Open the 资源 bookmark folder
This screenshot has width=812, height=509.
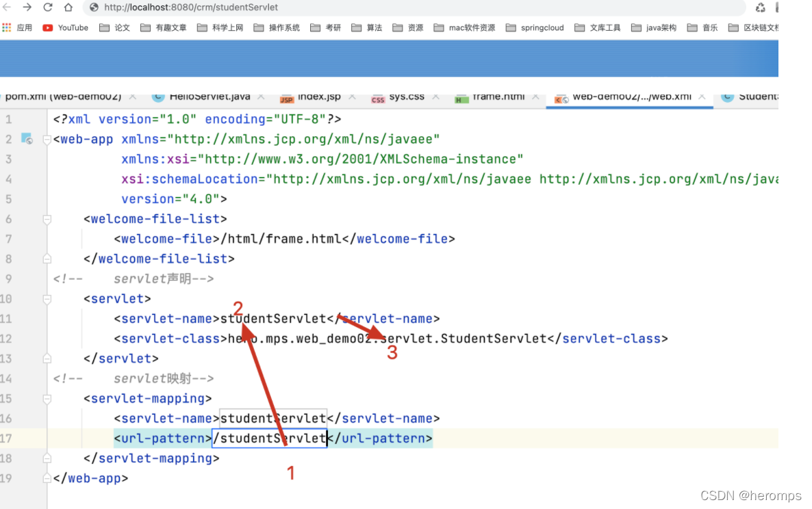click(x=408, y=27)
